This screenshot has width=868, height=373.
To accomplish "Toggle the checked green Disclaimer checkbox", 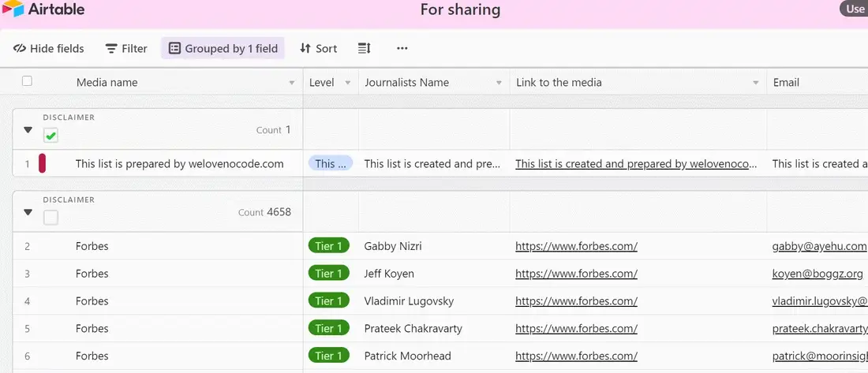I will [x=51, y=135].
